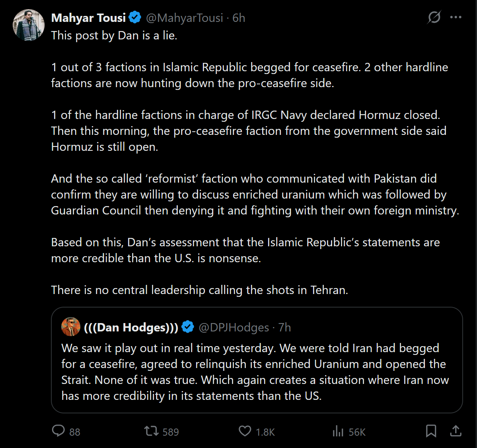Bookmark this post
The height and width of the screenshot is (448, 477).
coord(431,431)
